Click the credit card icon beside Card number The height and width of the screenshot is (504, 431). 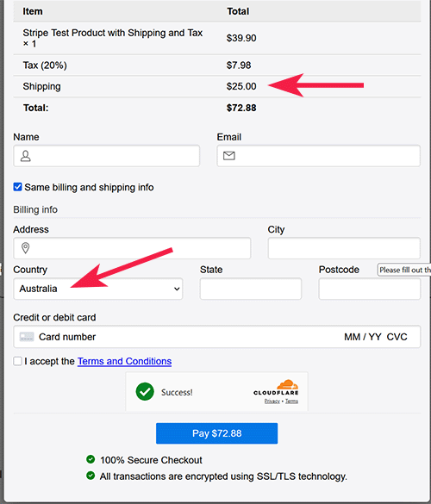pos(27,337)
